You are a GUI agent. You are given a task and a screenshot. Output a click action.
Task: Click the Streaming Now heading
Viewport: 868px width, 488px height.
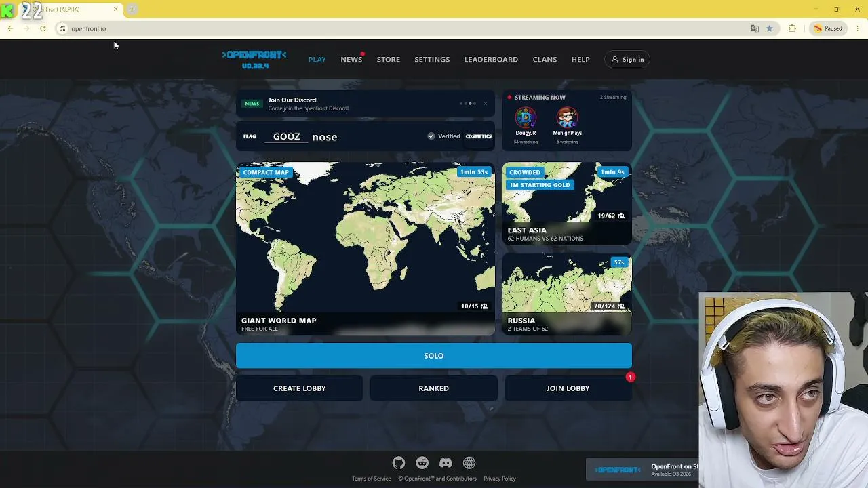coord(540,97)
